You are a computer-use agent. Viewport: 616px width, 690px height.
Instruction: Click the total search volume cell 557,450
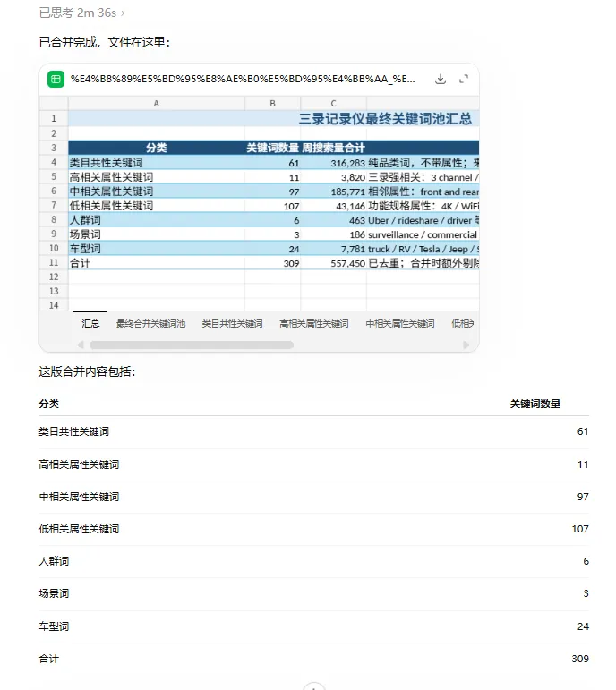(333, 263)
